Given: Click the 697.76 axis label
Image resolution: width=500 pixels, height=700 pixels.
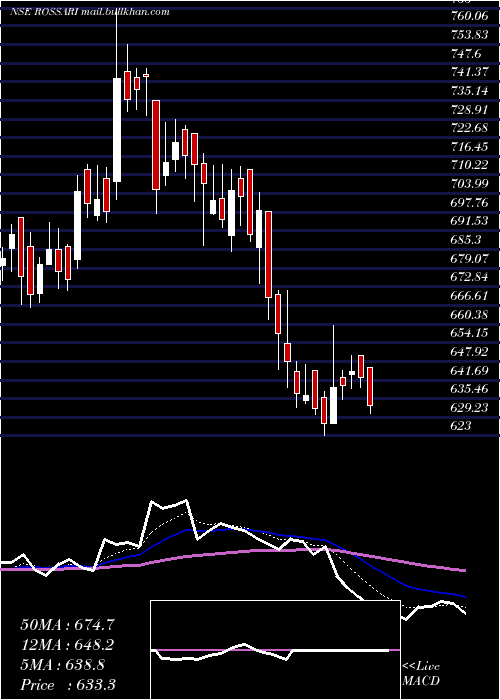Looking at the screenshot, I should coord(469,203).
